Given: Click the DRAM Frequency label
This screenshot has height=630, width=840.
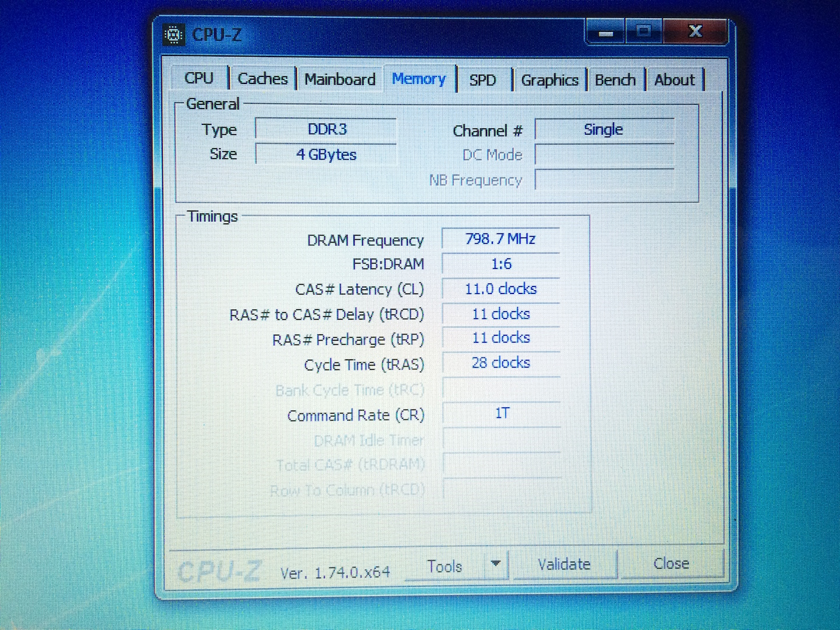Looking at the screenshot, I should click(365, 240).
